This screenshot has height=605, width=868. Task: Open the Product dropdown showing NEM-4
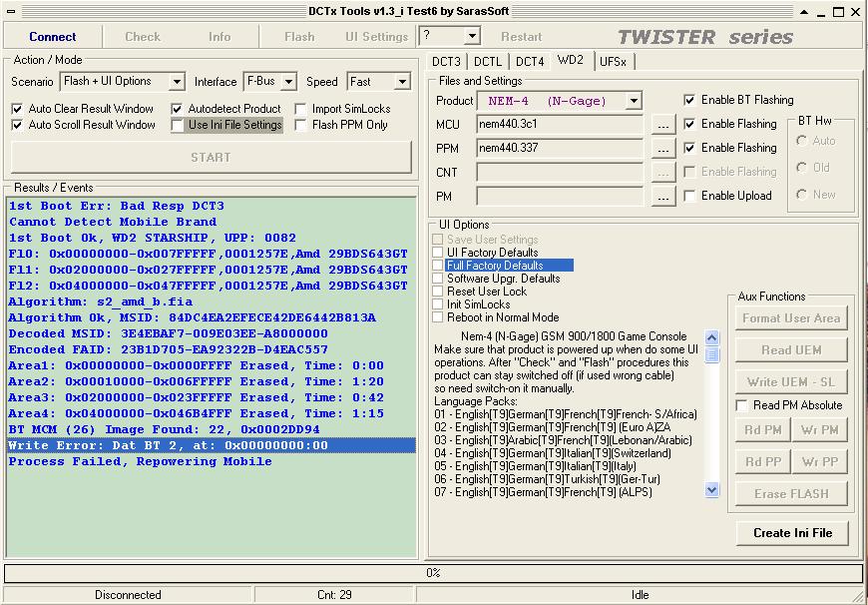(634, 101)
